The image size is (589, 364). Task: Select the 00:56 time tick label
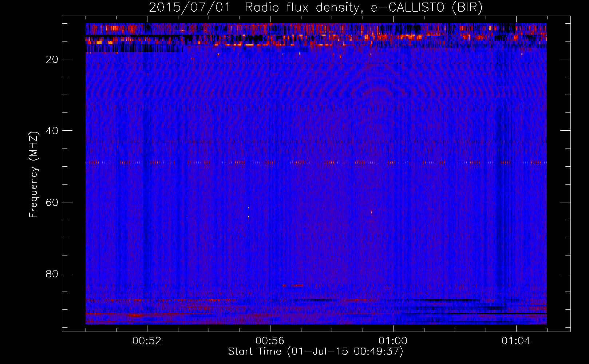(270, 341)
